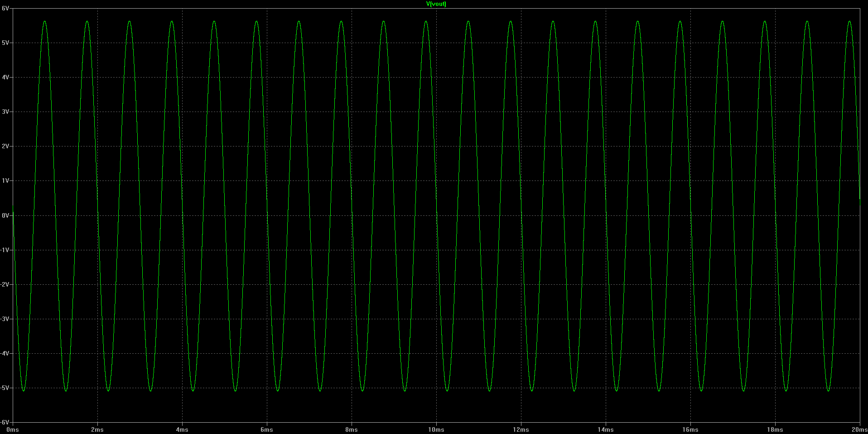
Task: Click the 6V vertical axis label
Action: pyautogui.click(x=5, y=8)
